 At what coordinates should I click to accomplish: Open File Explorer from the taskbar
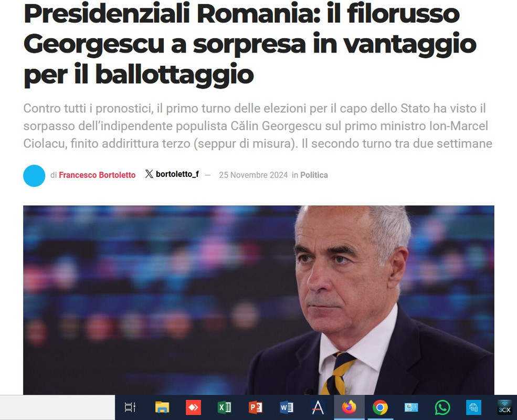162,407
